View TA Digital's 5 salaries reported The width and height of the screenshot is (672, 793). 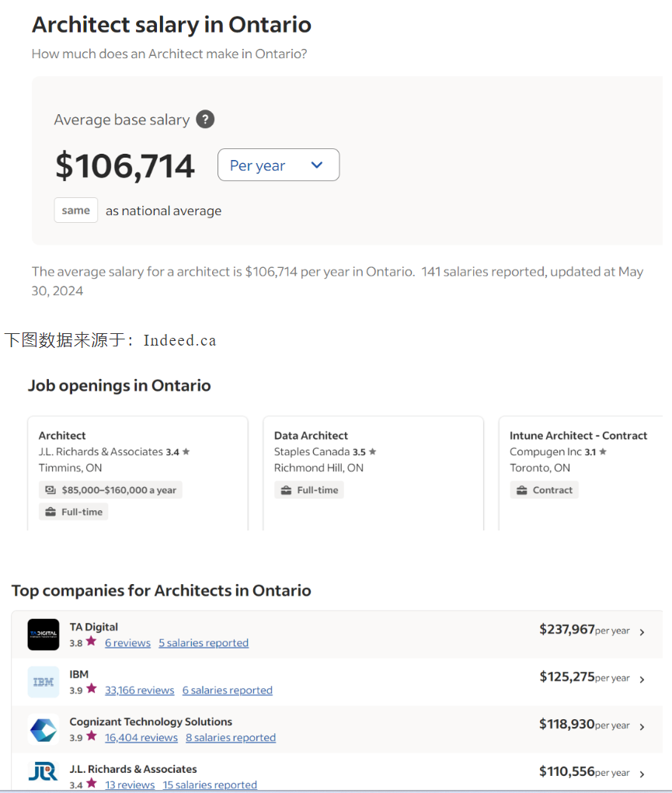pos(204,643)
